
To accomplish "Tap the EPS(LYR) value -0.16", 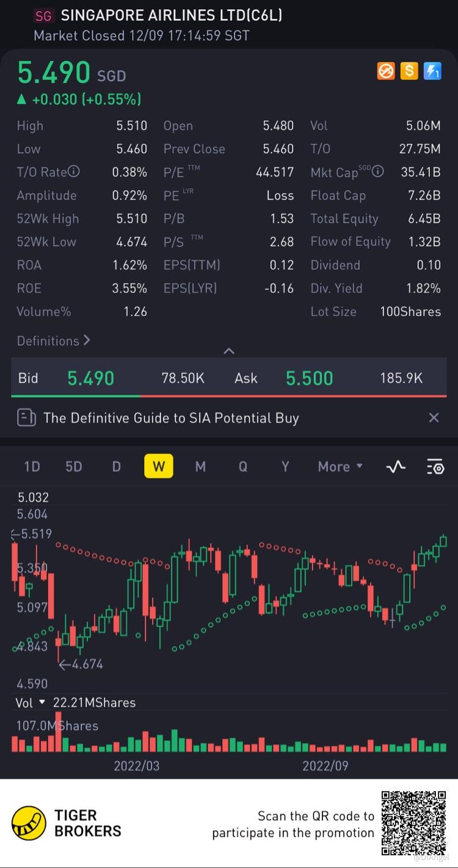I will coord(279,288).
